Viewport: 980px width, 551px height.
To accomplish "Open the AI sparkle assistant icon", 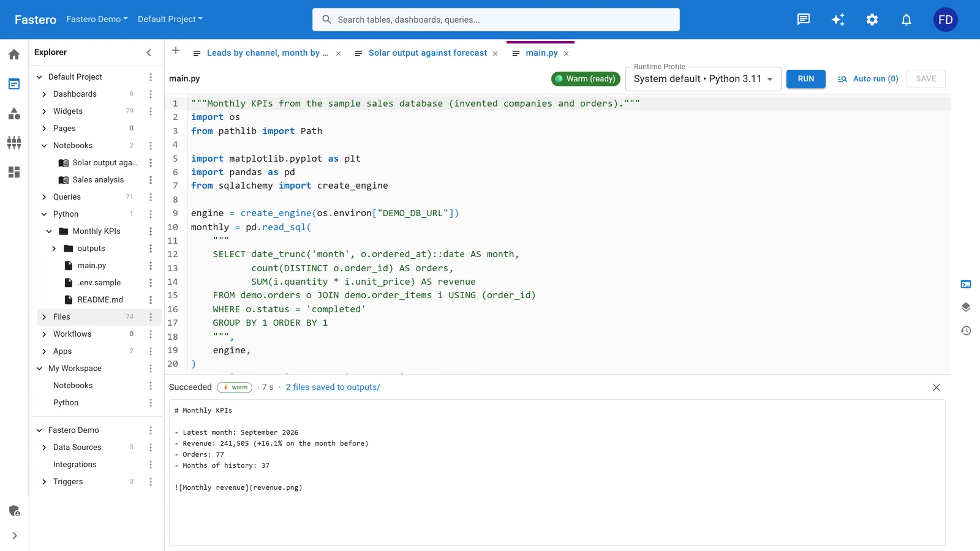I will pos(838,20).
